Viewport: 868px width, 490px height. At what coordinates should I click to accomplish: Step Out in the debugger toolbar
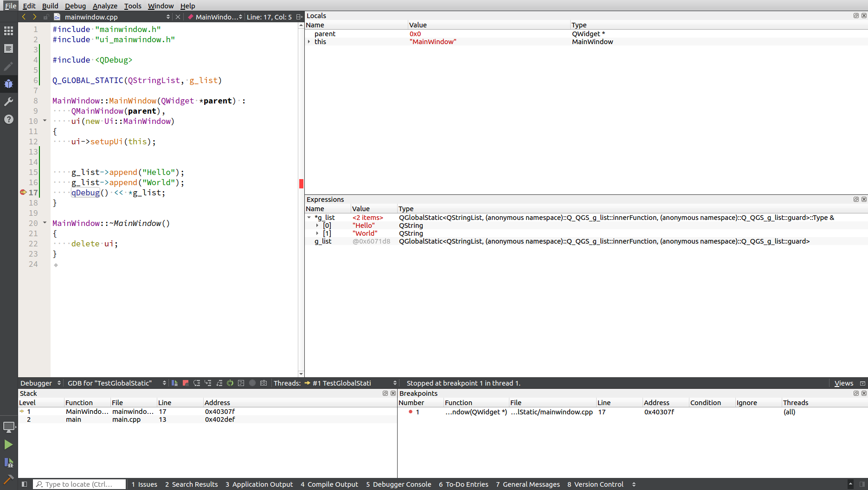[219, 383]
